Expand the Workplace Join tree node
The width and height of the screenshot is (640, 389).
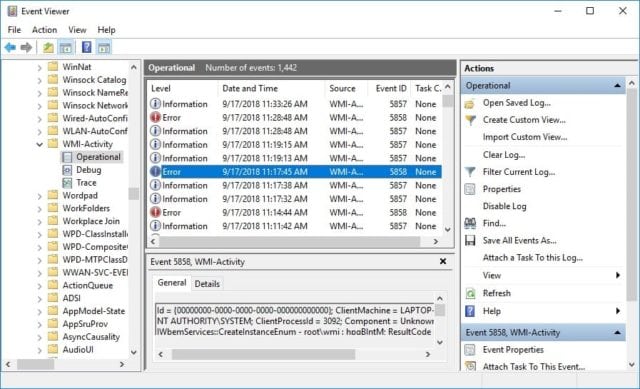40,222
